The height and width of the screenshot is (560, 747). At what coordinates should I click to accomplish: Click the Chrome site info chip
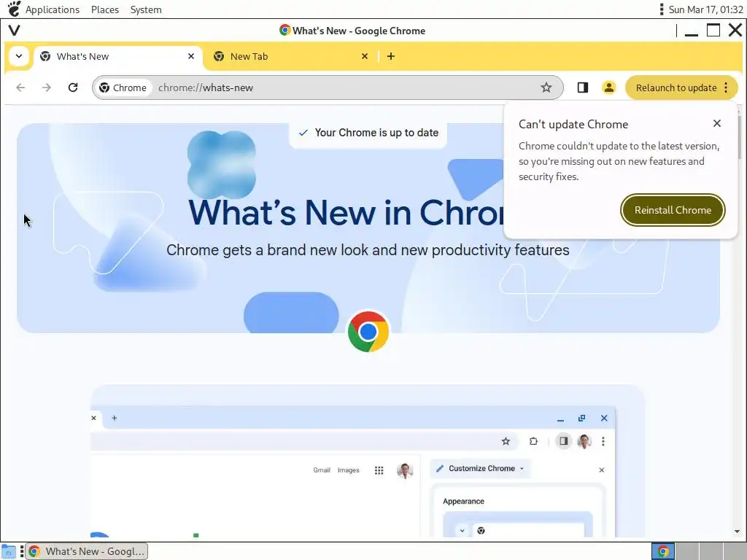123,87
